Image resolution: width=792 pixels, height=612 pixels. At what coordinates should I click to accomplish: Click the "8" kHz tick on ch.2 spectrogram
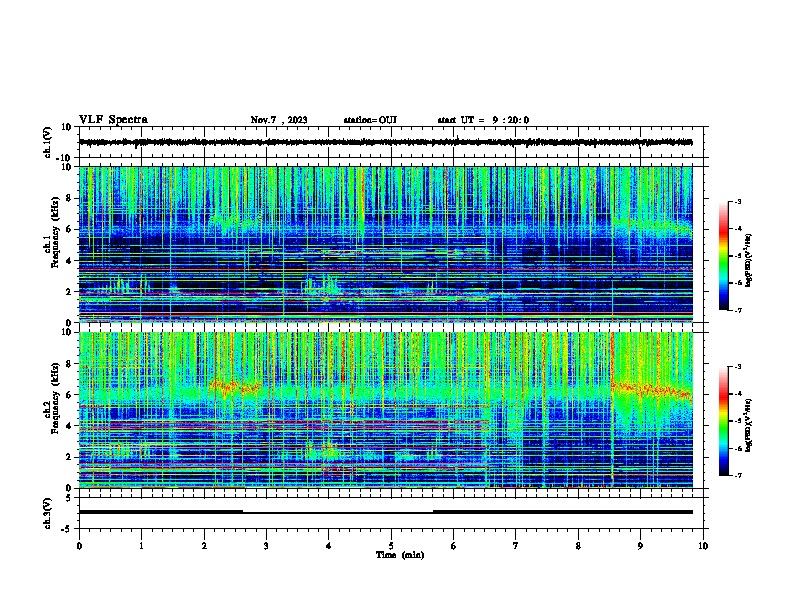(x=70, y=364)
